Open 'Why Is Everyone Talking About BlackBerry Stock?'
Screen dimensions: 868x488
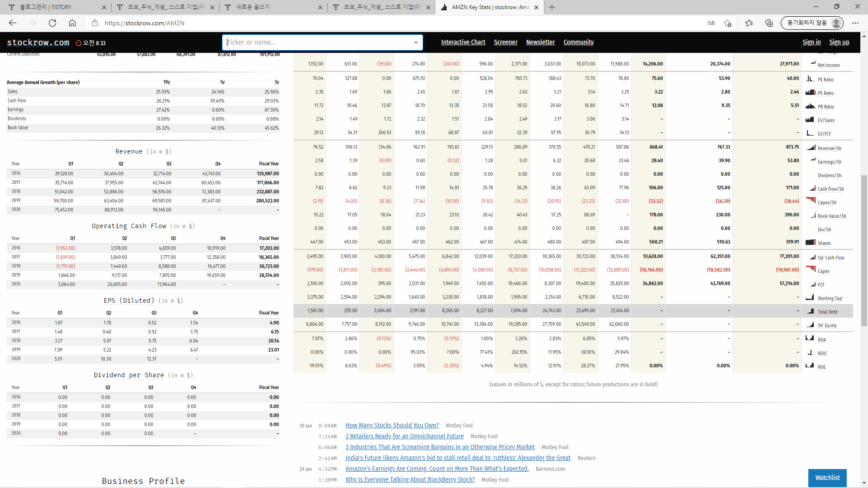(410, 479)
